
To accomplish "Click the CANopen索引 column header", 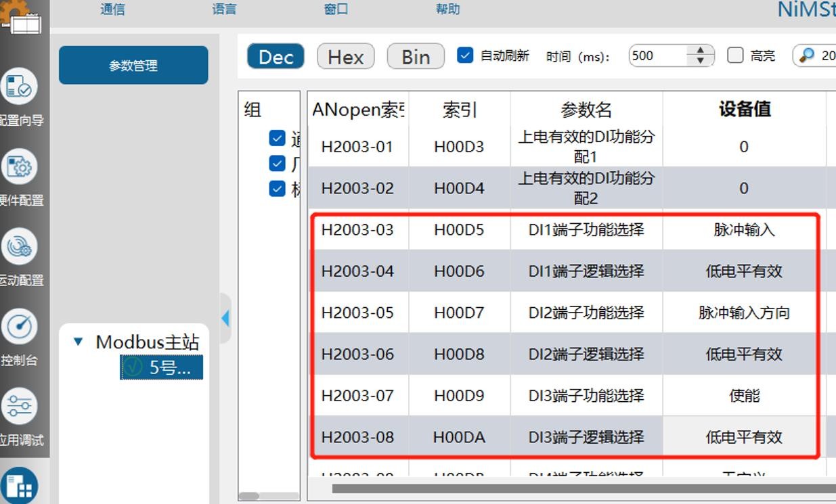I will [358, 109].
